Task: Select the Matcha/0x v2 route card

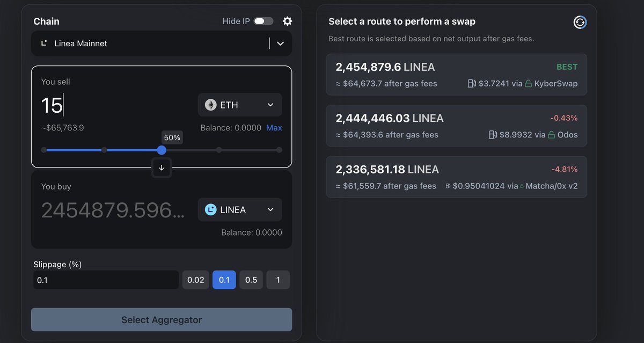Action: 456,177
